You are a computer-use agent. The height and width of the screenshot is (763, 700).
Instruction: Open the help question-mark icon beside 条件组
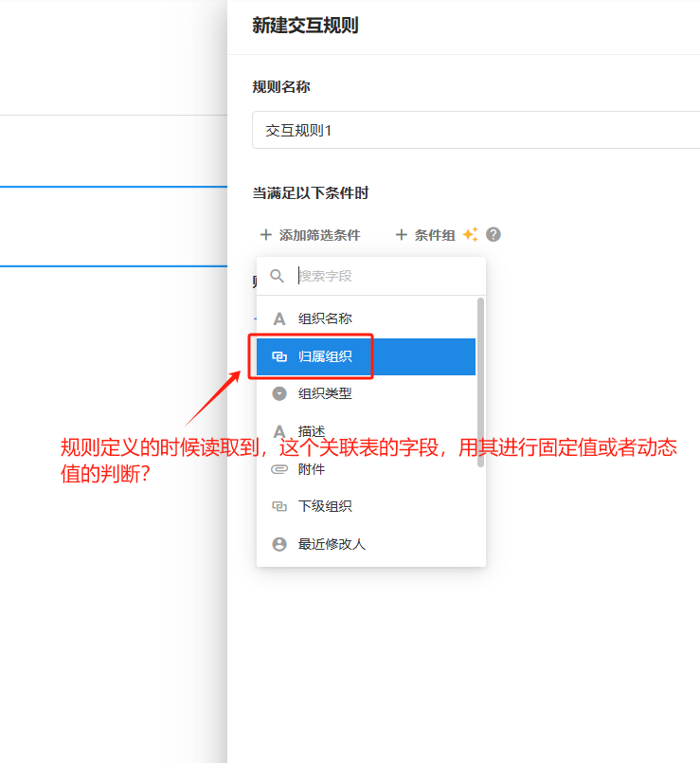pos(494,234)
